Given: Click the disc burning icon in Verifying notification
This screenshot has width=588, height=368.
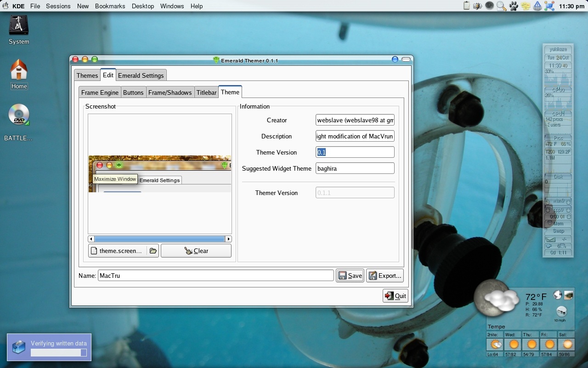Looking at the screenshot, I should tap(19, 347).
